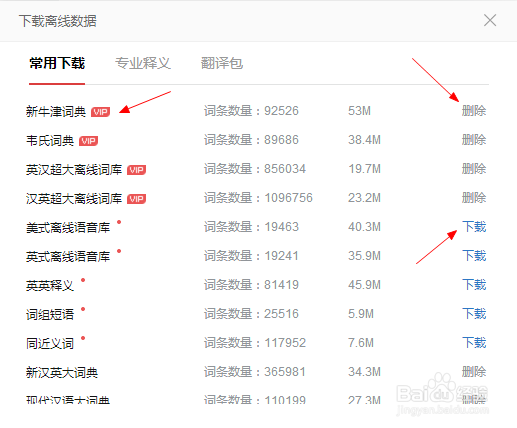Open the 专业释义 tab
517x428 pixels.
tap(143, 63)
